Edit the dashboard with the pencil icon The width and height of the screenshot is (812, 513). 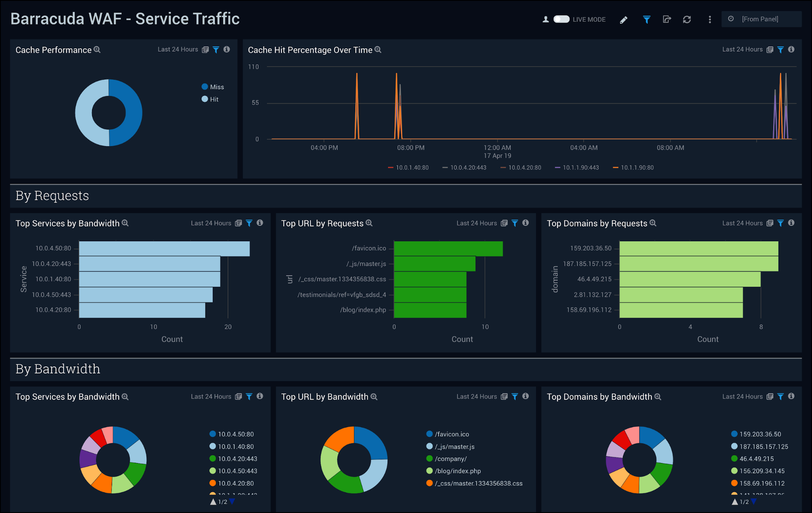click(624, 19)
